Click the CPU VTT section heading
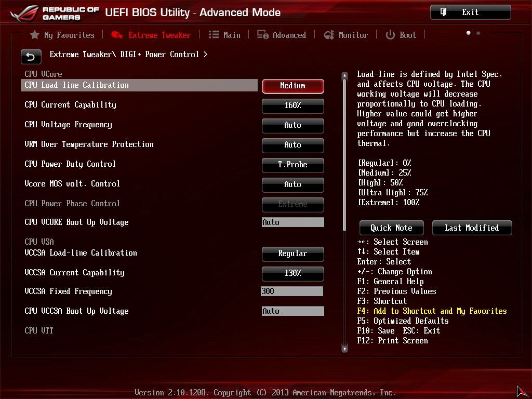This screenshot has height=399, width=532. pyautogui.click(x=39, y=330)
